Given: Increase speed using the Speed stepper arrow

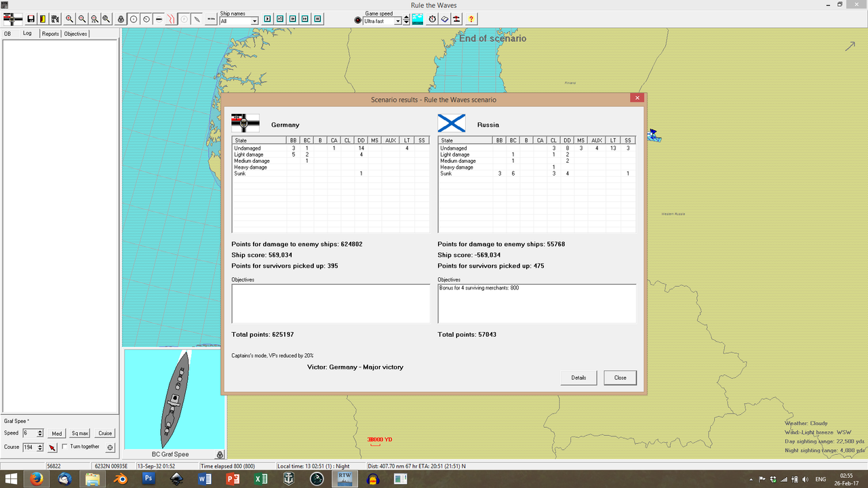Looking at the screenshot, I should coord(39,430).
